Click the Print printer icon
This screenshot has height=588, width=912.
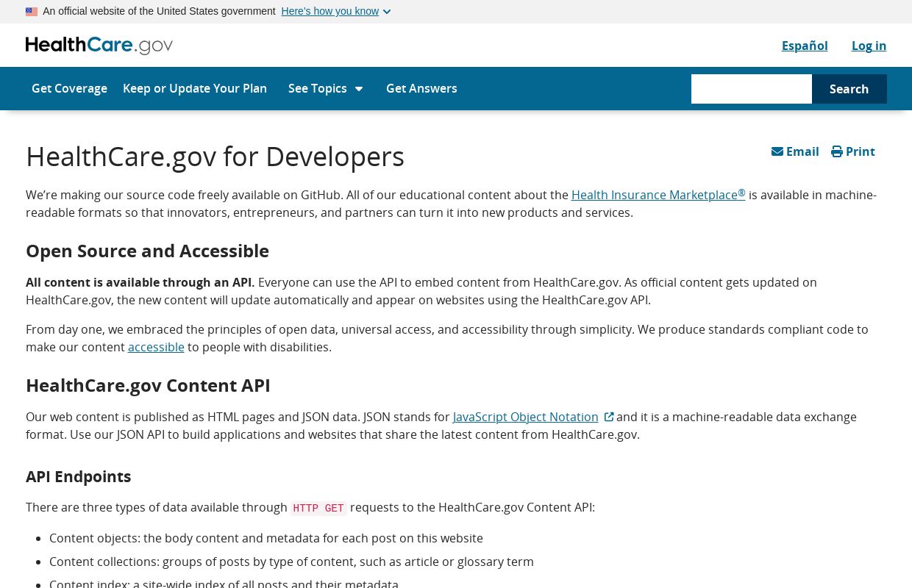point(837,151)
